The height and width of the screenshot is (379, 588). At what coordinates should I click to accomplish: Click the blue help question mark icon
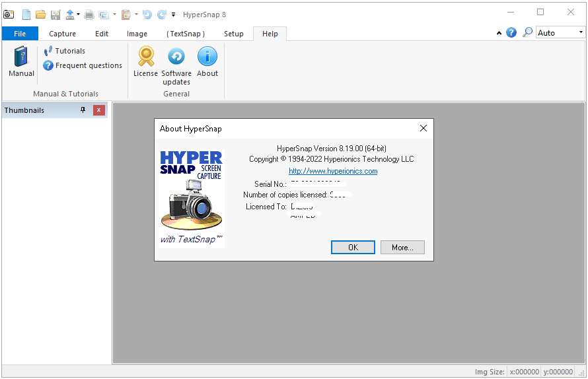click(511, 32)
